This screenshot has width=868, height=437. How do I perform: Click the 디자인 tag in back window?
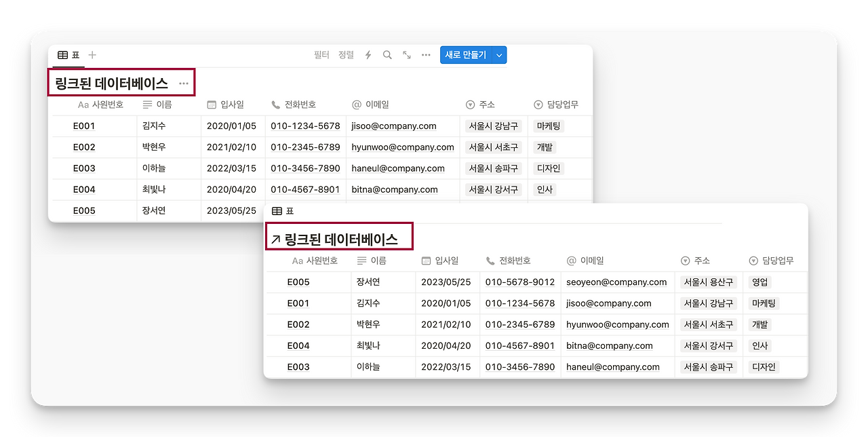(548, 168)
